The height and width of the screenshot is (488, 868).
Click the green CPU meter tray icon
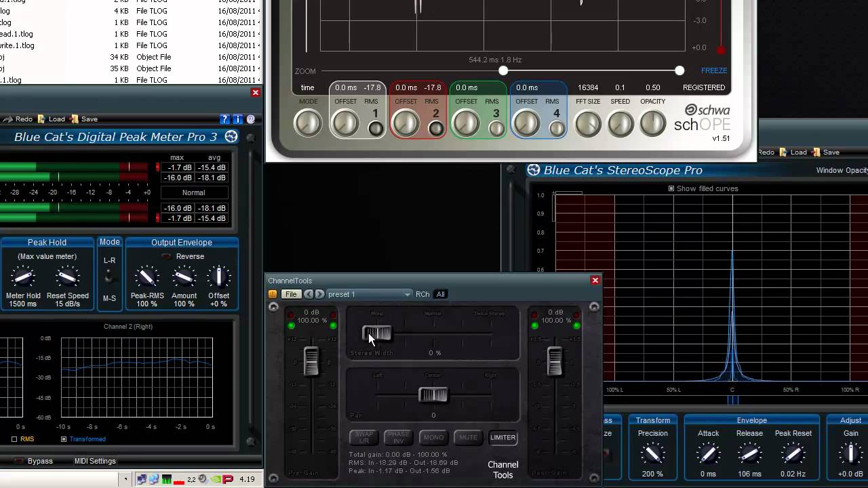[x=167, y=480]
